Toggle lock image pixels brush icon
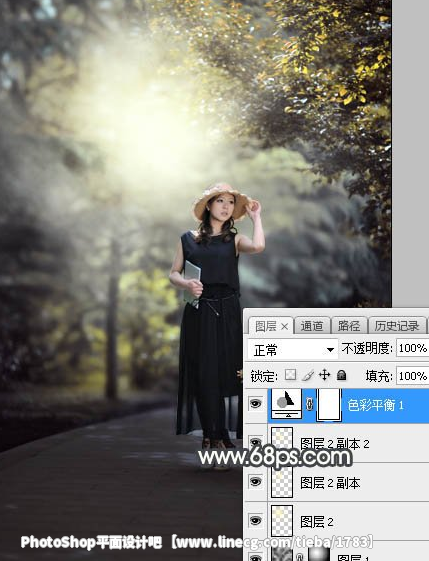This screenshot has height=561, width=429. click(x=307, y=375)
